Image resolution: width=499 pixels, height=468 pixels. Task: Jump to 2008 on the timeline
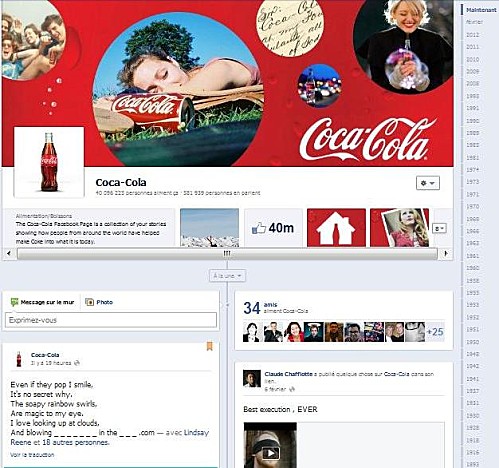click(x=472, y=84)
